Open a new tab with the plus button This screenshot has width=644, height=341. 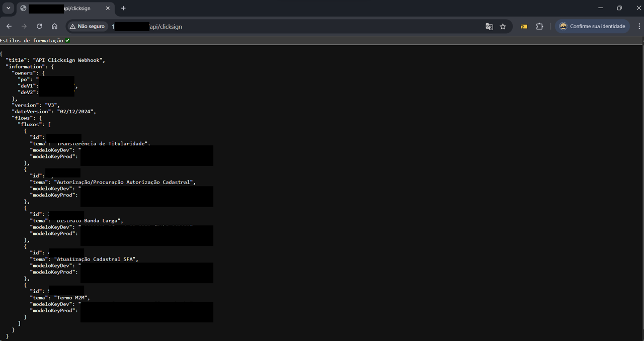click(123, 8)
